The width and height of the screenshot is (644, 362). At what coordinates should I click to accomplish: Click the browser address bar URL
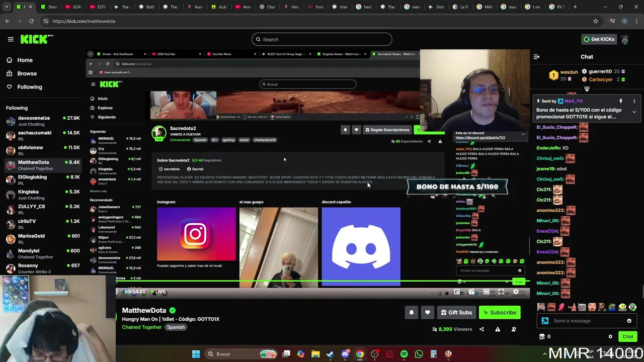84,21
